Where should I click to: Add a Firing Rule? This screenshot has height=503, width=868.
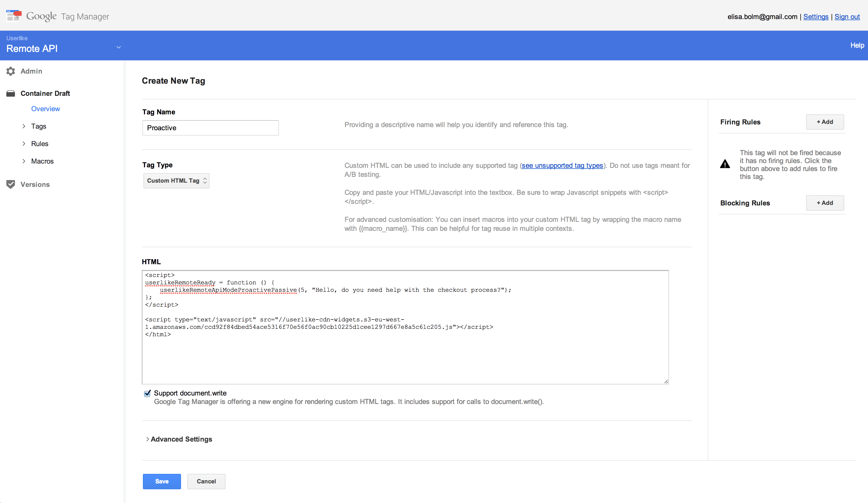click(x=825, y=122)
